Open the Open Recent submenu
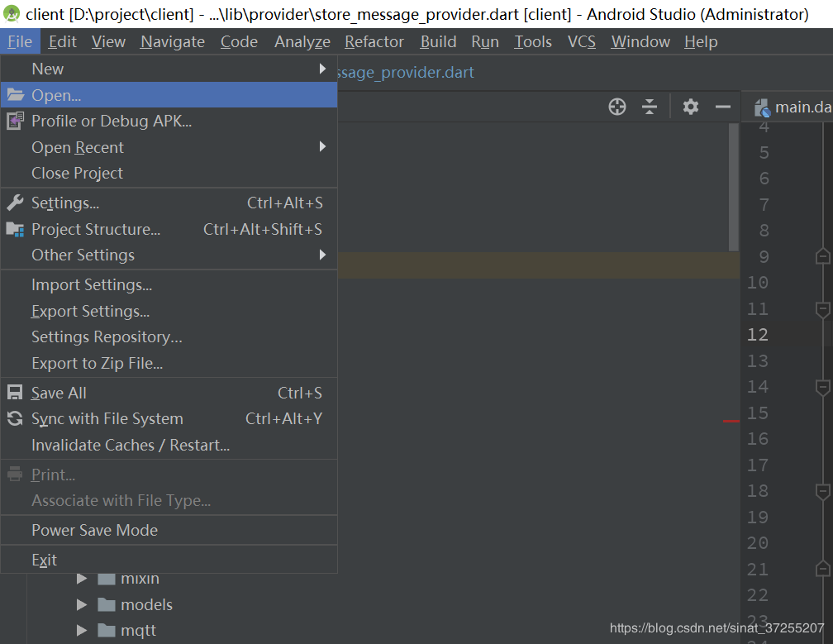This screenshot has height=644, width=833. point(169,147)
